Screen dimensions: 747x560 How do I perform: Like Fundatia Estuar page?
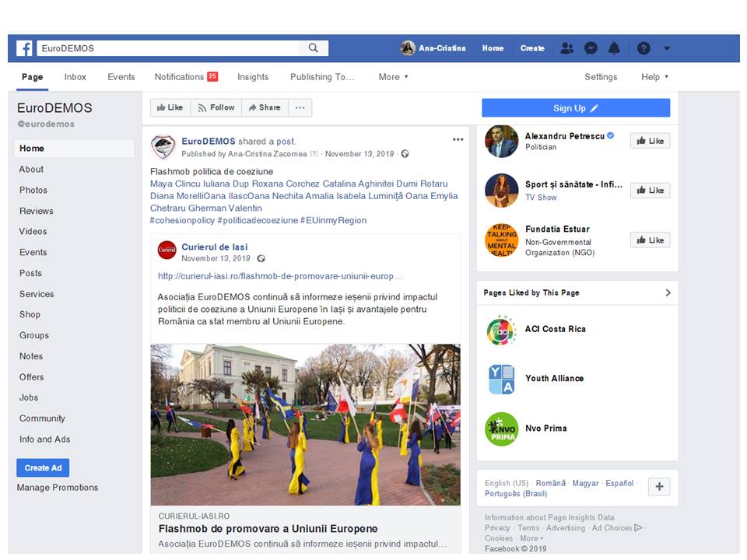coord(651,240)
